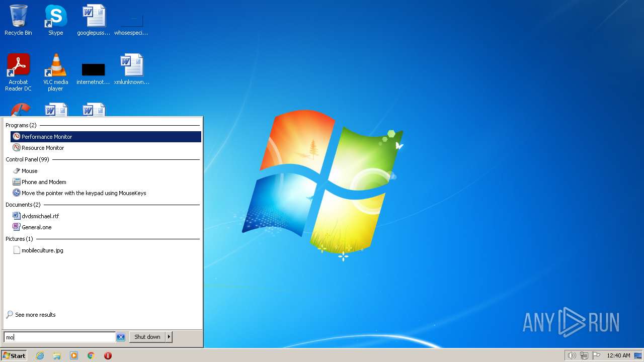Open Performance Monitor search result
Image resolution: width=644 pixels, height=362 pixels.
[x=106, y=137]
